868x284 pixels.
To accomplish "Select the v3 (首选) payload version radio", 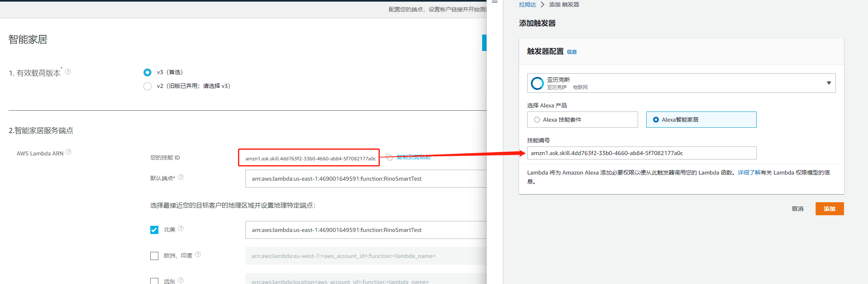I will [x=147, y=72].
